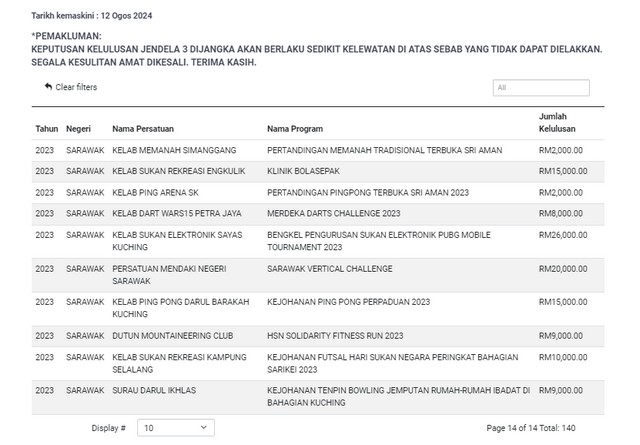Screen dimensions: 640x445
Task: Select the KLINIK BOLASEPAK program row
Action: (x=307, y=171)
